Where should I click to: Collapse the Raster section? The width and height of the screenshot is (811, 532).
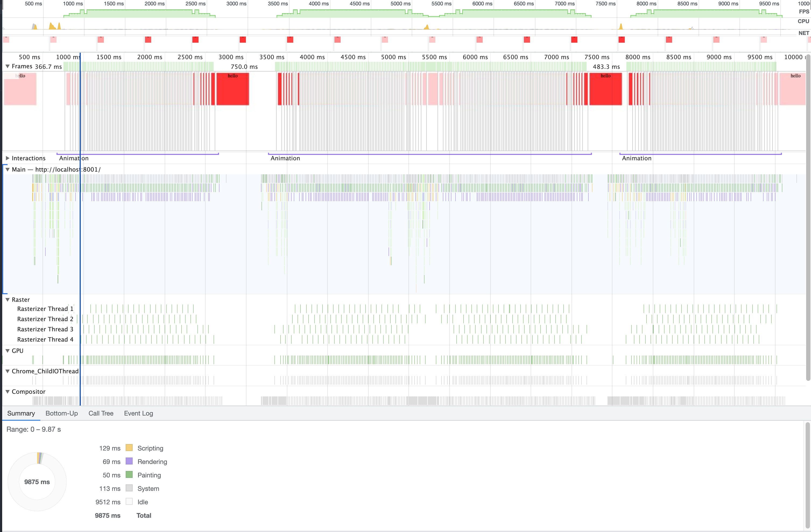(7, 300)
